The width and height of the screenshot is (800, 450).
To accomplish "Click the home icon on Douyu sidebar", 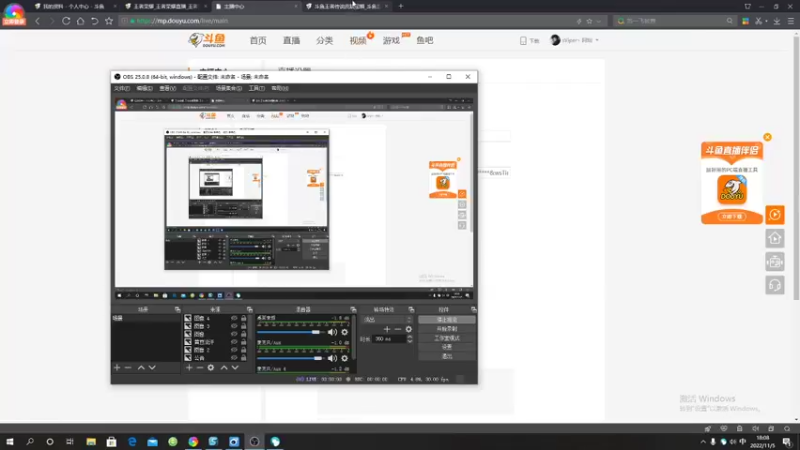I will (774, 238).
